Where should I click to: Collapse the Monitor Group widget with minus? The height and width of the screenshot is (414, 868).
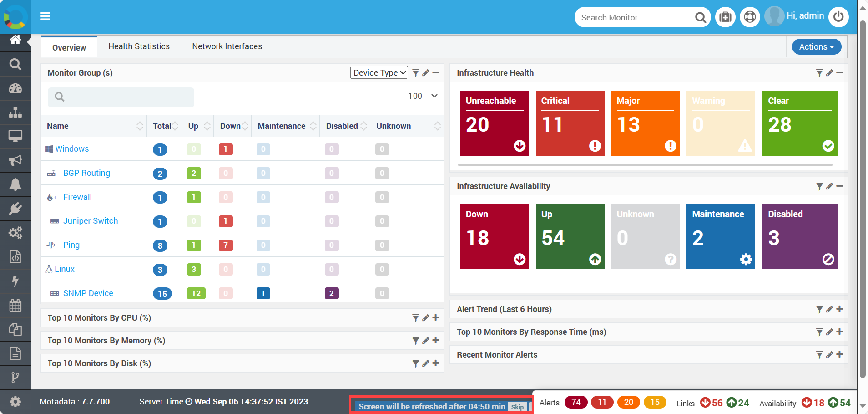coord(436,73)
